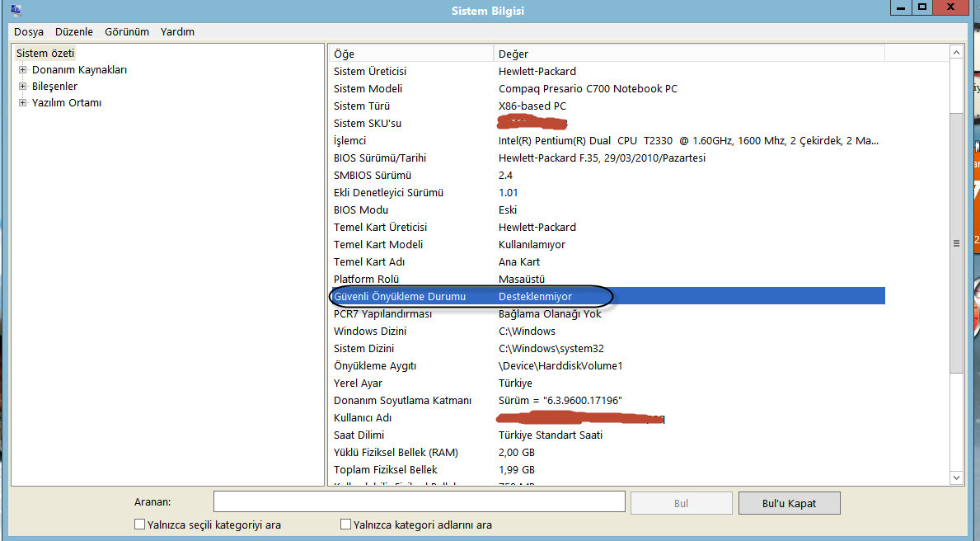
Task: Select Sistem özeti in the tree
Action: coord(45,53)
